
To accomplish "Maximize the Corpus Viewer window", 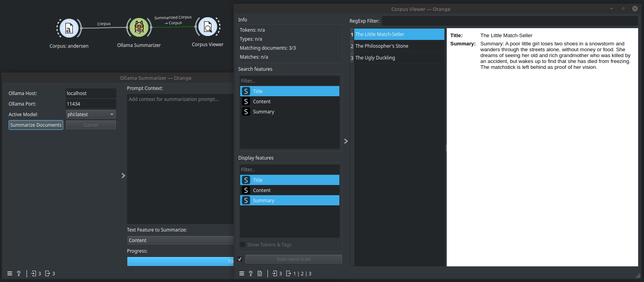I will click(623, 9).
